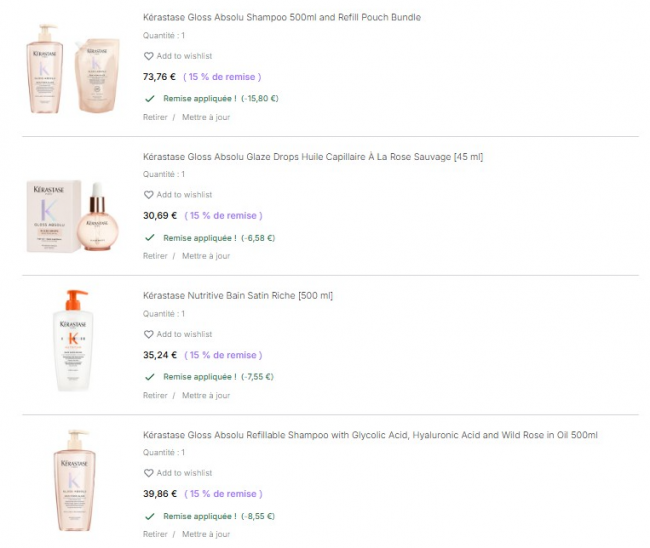Remove the Shampoo and Refill Pouch Bundle
The height and width of the screenshot is (548, 650).
point(155,117)
